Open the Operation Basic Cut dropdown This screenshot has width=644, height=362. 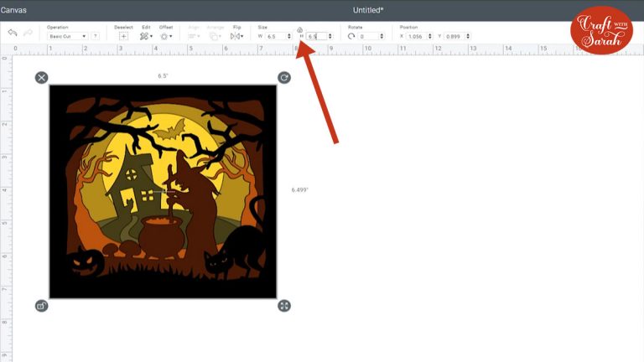67,37
